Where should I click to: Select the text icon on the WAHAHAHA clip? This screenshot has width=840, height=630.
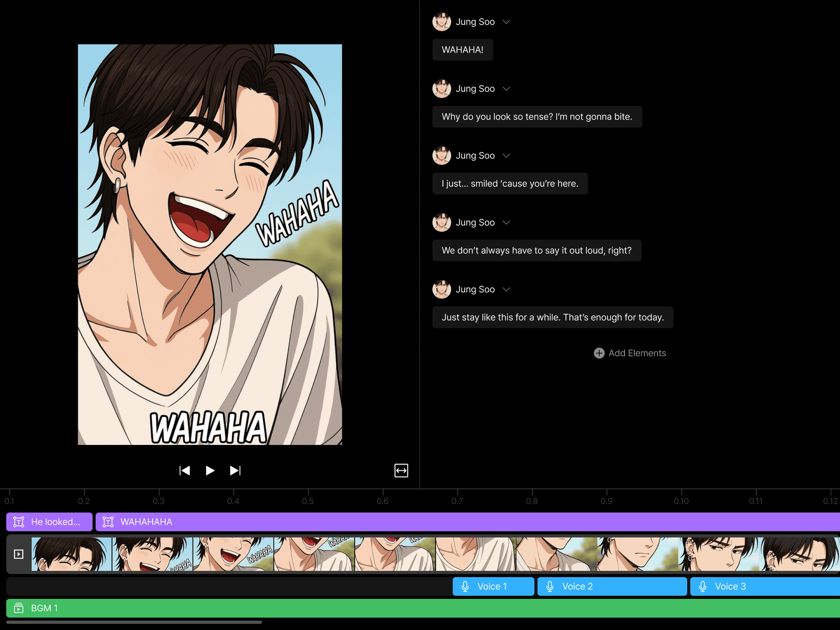pyautogui.click(x=108, y=522)
